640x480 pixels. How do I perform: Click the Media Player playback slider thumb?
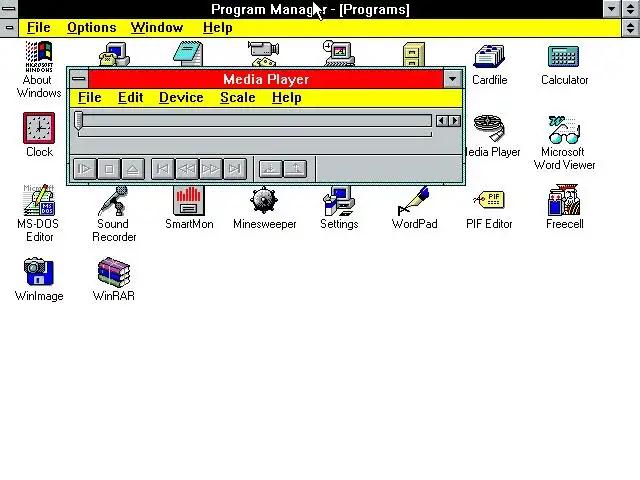click(x=78, y=121)
